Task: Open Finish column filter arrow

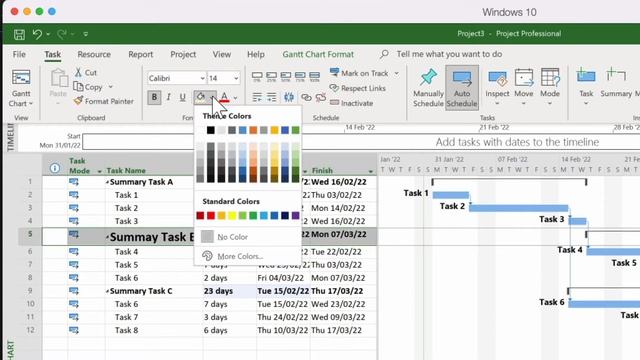Action: tap(370, 171)
